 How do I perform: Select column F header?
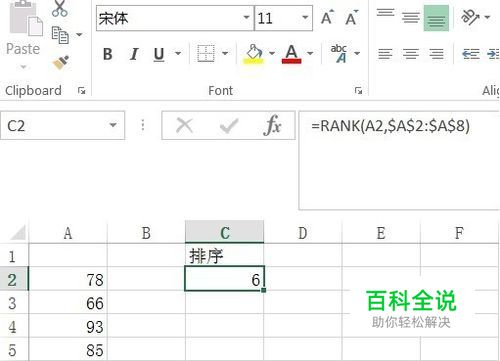point(460,233)
